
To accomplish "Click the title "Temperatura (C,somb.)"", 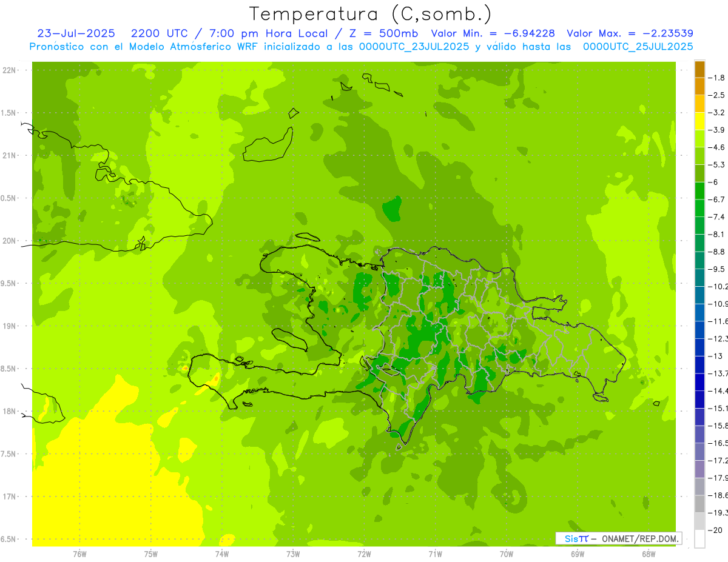I will coord(371,14).
